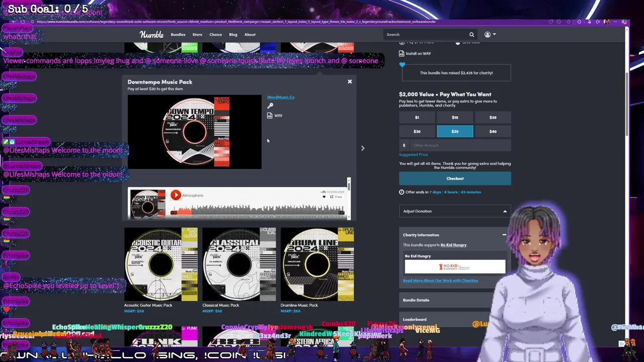Expand the Leaderboard section
This screenshot has height=362, width=644.
click(445, 319)
